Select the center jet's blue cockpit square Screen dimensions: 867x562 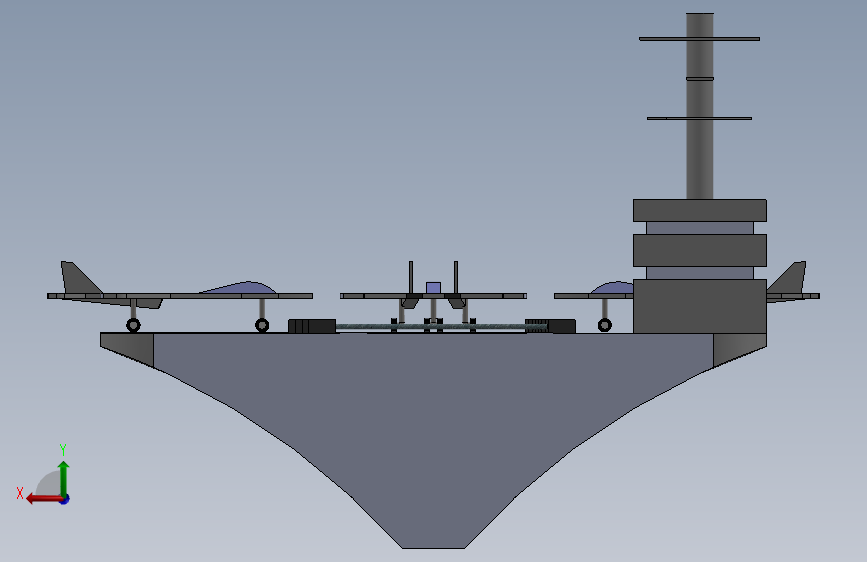(434, 288)
